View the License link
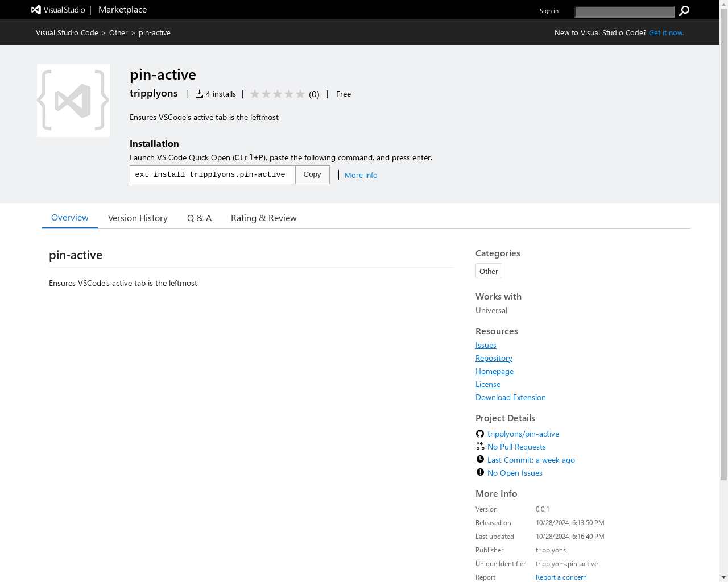Image resolution: width=728 pixels, height=582 pixels. tap(488, 384)
